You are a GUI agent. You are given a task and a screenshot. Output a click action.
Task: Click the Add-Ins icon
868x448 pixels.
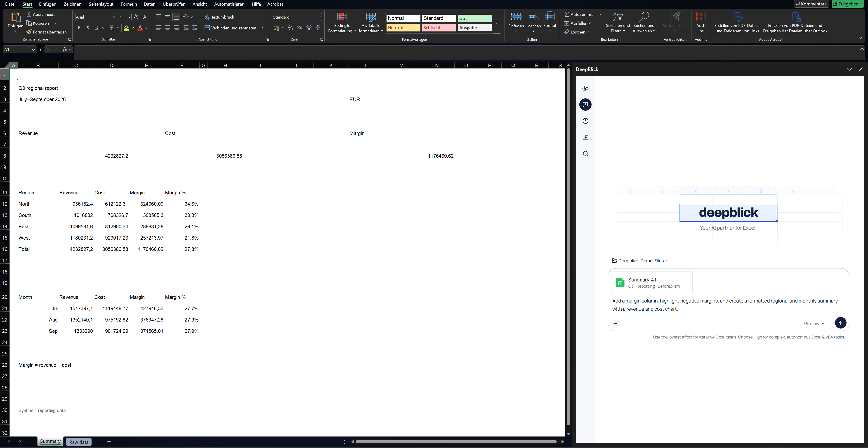coord(701,17)
